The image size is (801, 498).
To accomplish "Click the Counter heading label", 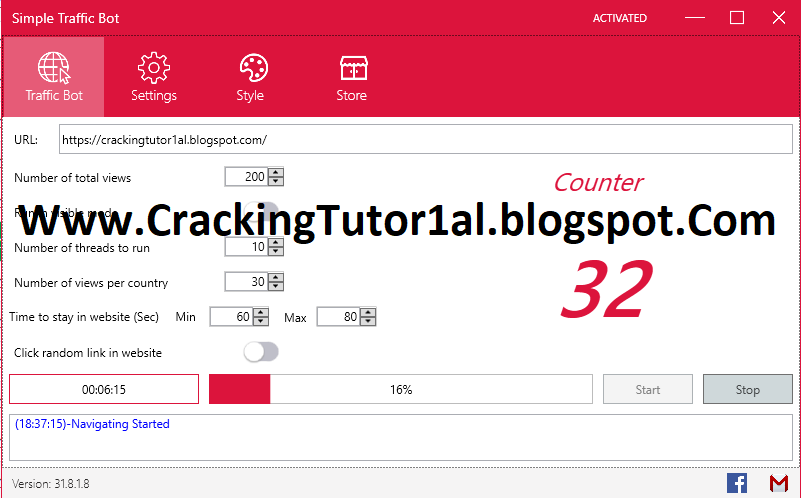I will [x=598, y=183].
